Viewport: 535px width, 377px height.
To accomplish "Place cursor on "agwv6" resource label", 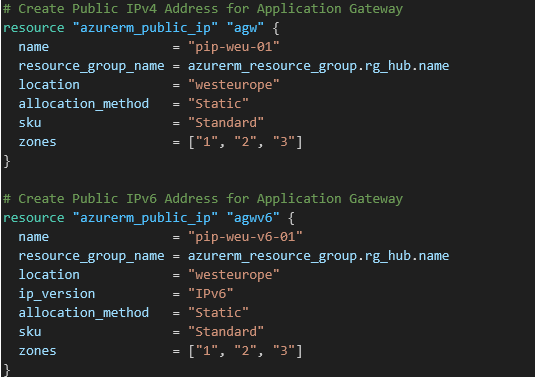I will 253,217.
